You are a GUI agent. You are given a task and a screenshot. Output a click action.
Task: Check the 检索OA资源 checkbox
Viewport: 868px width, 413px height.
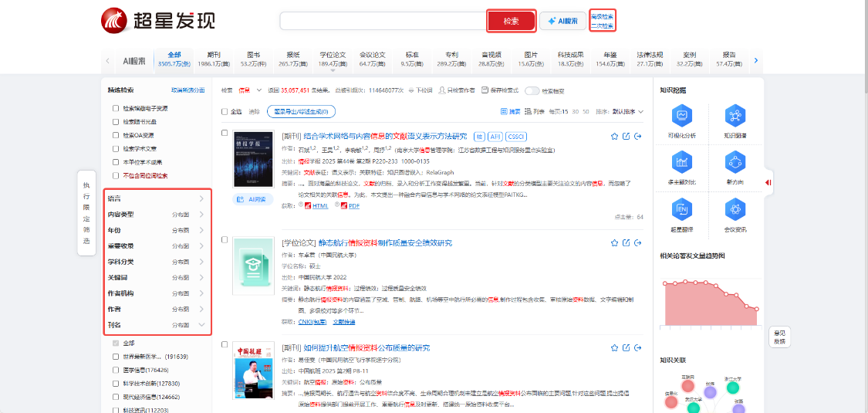(116, 135)
